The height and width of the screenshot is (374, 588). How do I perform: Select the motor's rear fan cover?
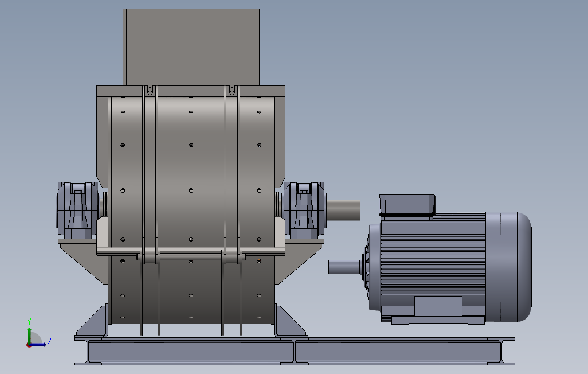508,267
